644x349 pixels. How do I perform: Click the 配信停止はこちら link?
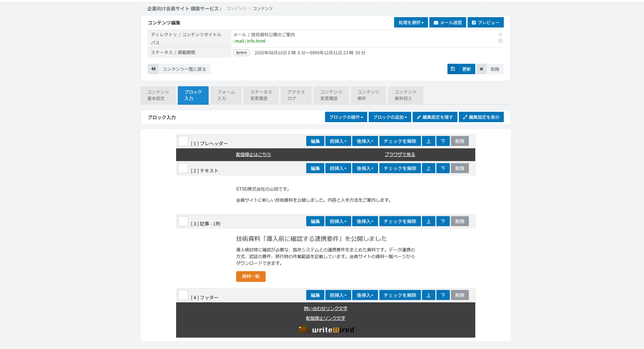(254, 154)
